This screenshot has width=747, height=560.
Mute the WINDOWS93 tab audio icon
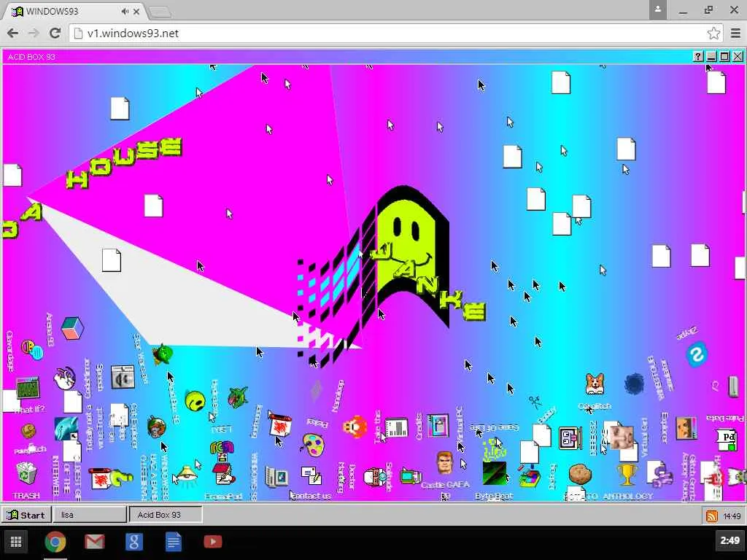(125, 12)
